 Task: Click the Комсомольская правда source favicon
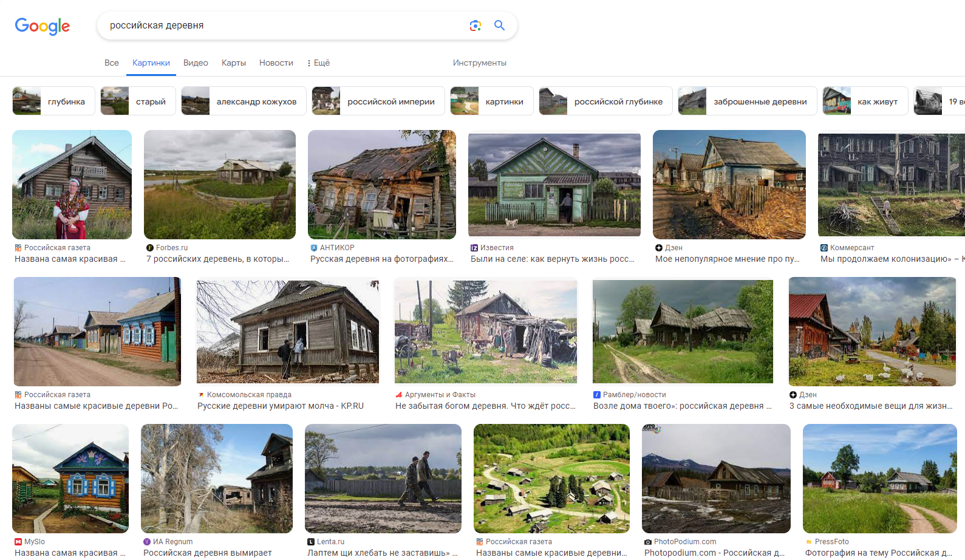[x=201, y=395]
